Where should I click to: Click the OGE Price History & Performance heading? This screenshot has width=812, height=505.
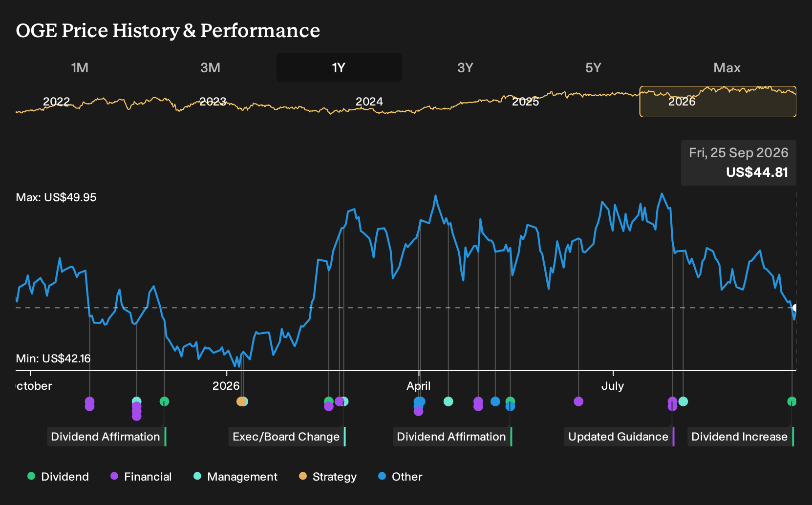tap(168, 30)
